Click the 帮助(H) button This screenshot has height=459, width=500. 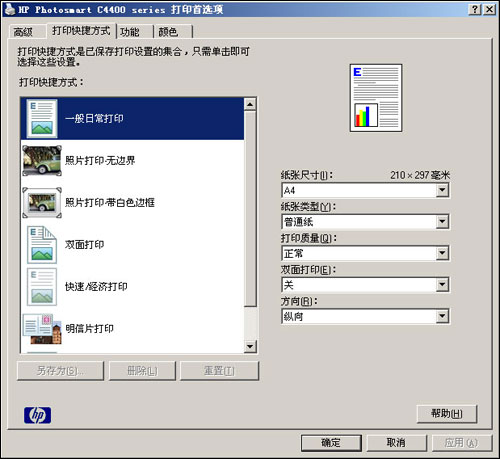(x=447, y=414)
